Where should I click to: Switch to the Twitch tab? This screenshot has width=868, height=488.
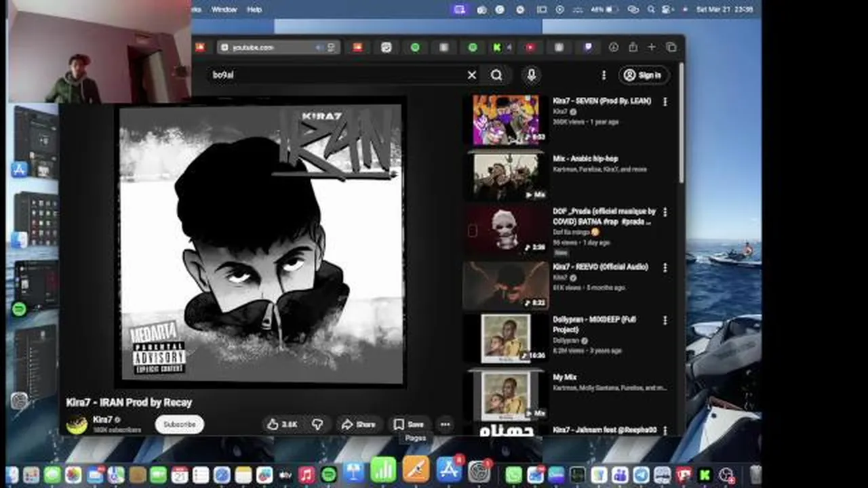588,47
